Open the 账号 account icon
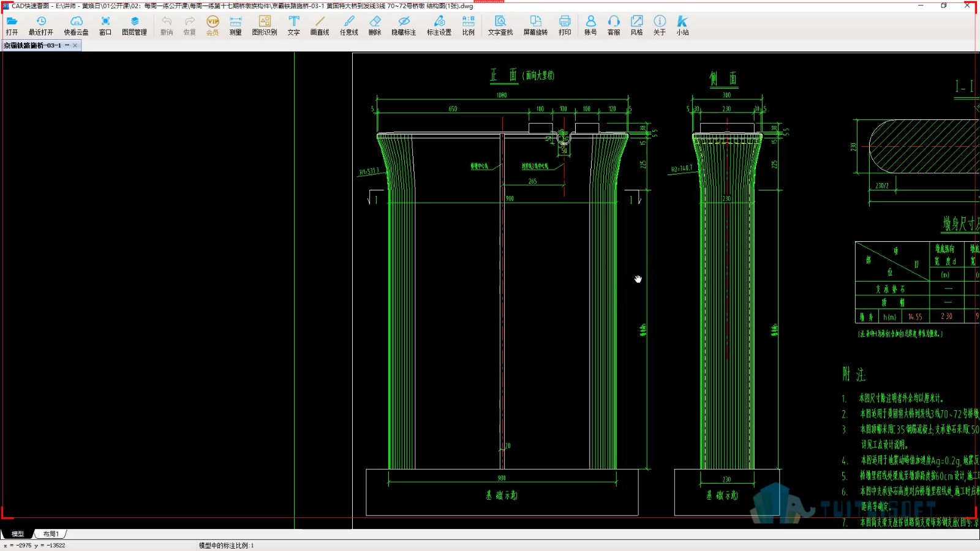The height and width of the screenshot is (551, 980). [x=590, y=25]
